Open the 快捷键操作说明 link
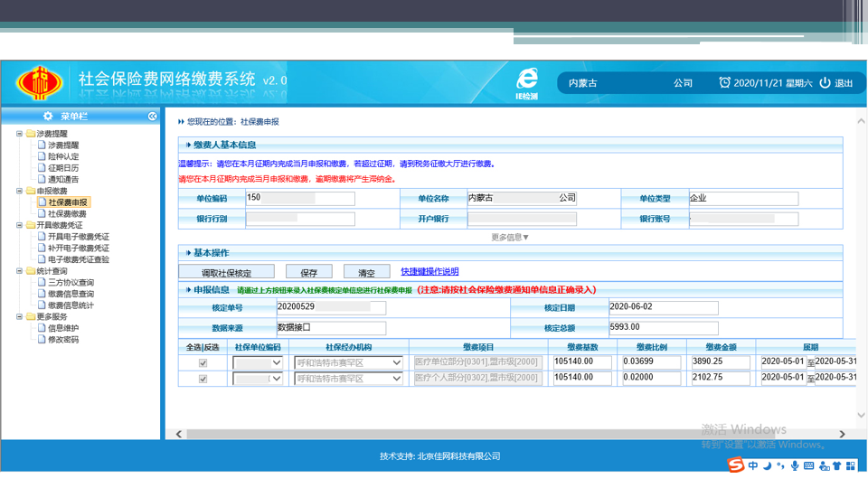 (x=429, y=271)
